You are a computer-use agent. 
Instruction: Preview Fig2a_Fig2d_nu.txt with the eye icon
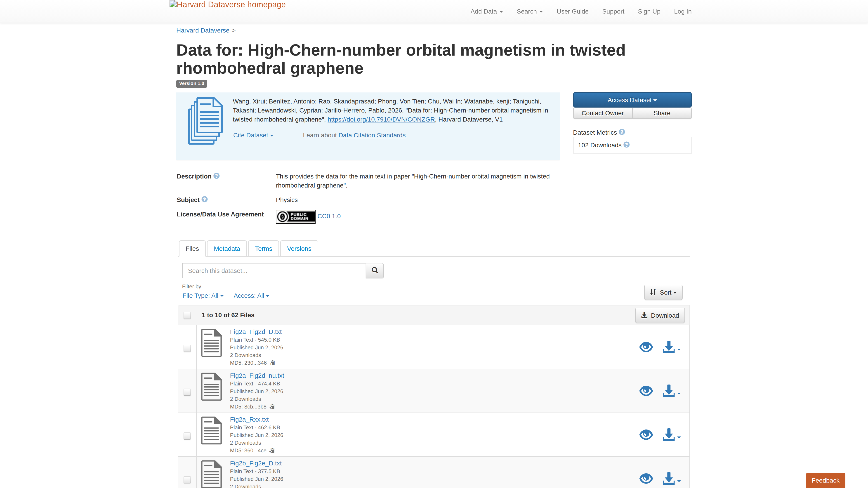[646, 391]
